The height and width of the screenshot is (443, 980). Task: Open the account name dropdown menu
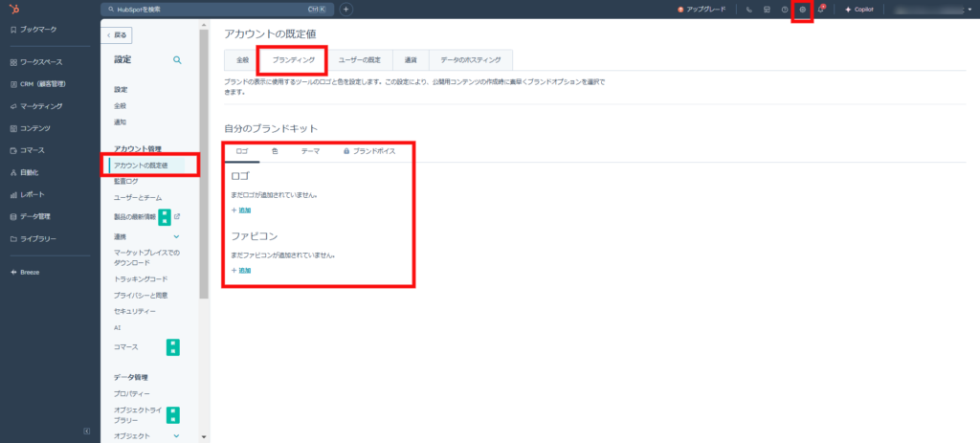point(934,10)
